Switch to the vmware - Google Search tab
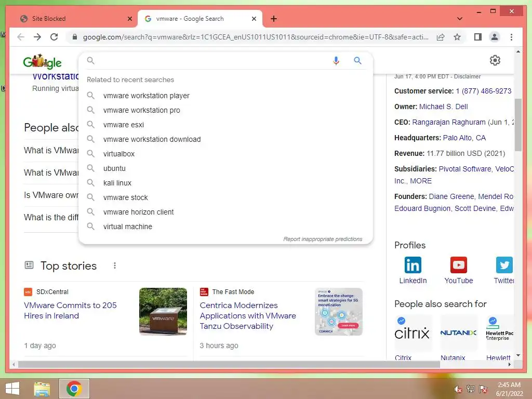Screen dimensions: 532x399 (199, 19)
